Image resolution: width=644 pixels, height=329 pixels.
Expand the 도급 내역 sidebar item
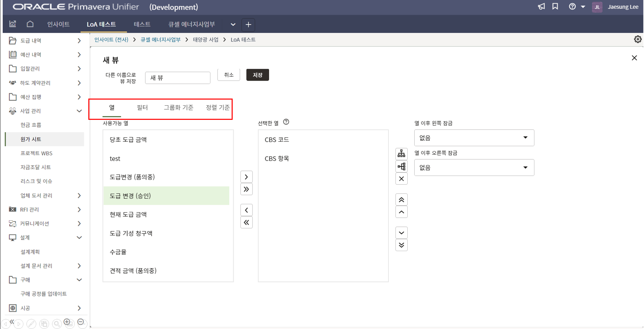pyautogui.click(x=79, y=40)
